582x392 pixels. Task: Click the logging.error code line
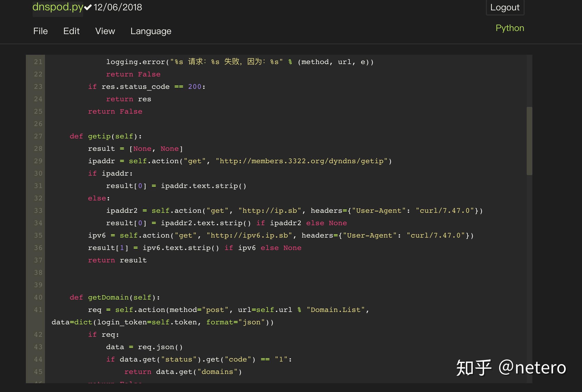click(240, 62)
